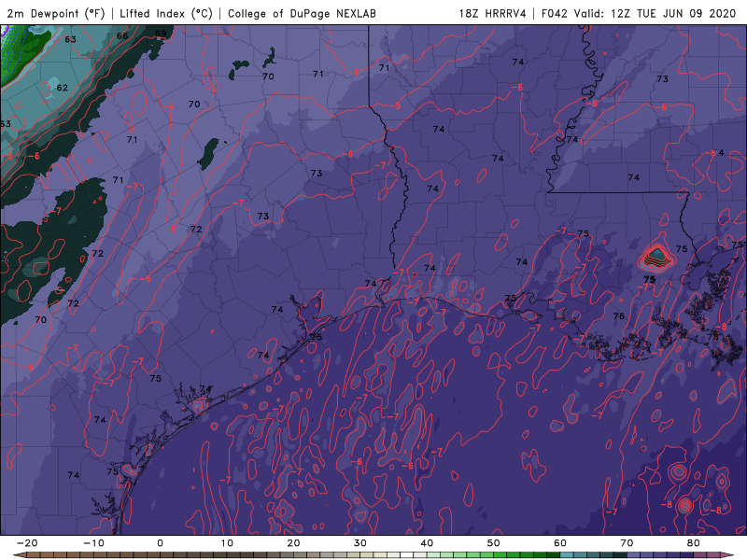Image resolution: width=747 pixels, height=560 pixels.
Task: Click the "60" colorbar tick label
Action: [x=560, y=543]
